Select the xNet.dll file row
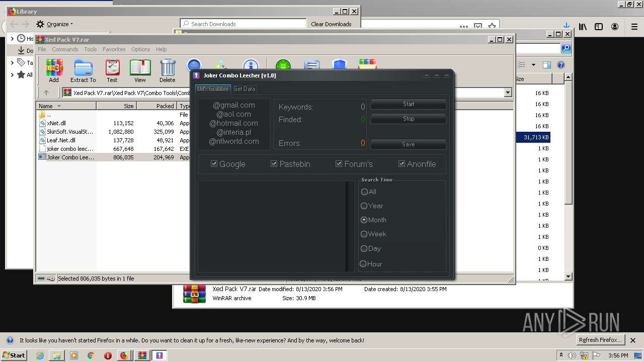The height and width of the screenshot is (362, 644). click(113, 123)
